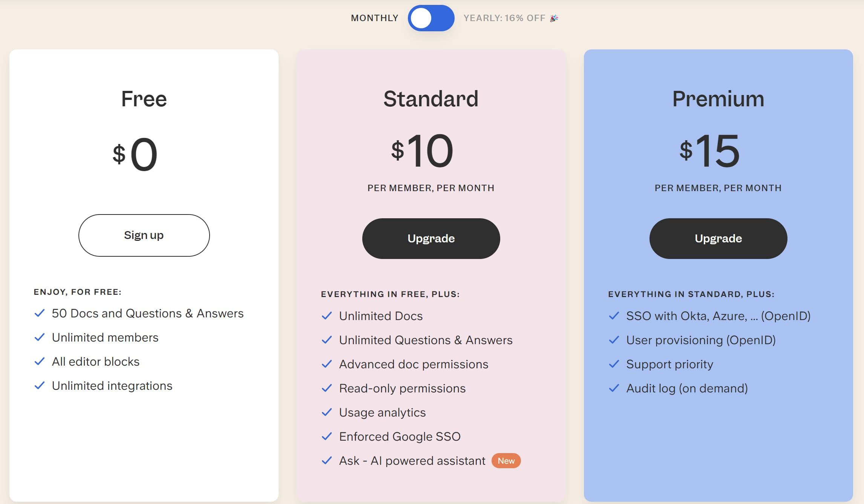The width and height of the screenshot is (864, 504).
Task: Select the checkmark beside Ask AI assistant
Action: [x=326, y=461]
